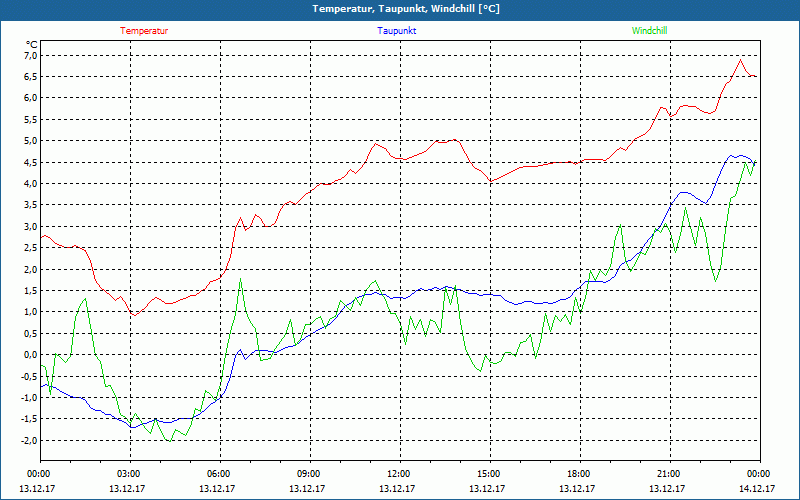Select the 5,0 y-axis tick label

(31, 141)
